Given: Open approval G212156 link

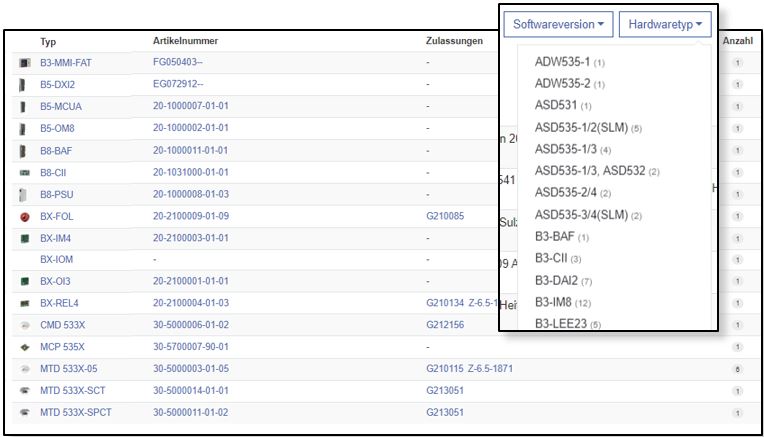Looking at the screenshot, I should 445,325.
